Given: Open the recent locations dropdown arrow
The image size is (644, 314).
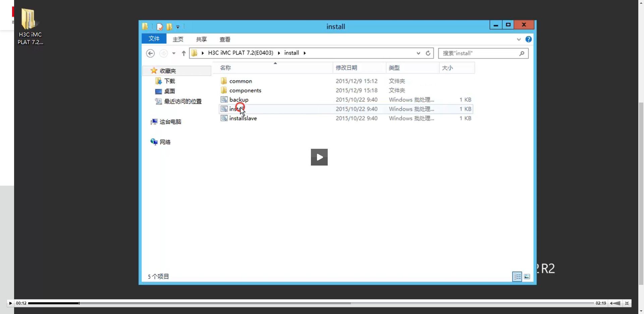Looking at the screenshot, I should [174, 53].
